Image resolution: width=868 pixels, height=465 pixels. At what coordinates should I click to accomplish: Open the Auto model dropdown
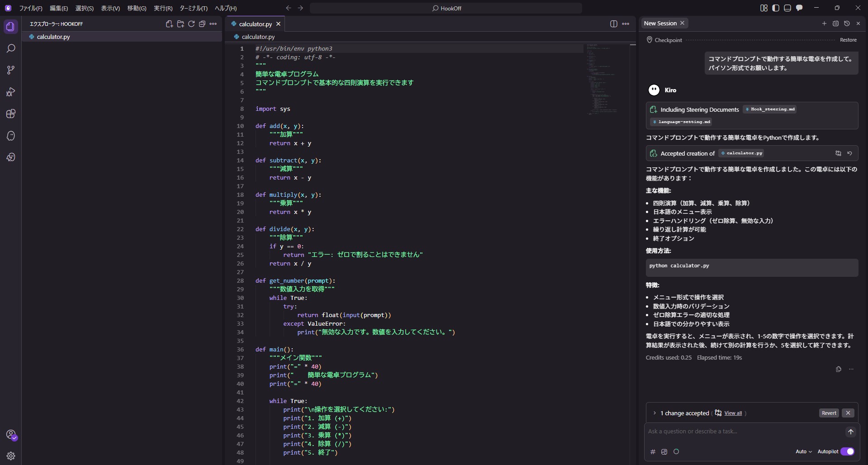coord(803,451)
